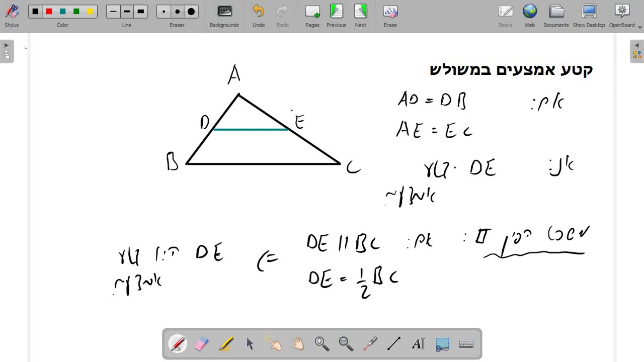Choose the interact finger-pointer tool
The height and width of the screenshot is (362, 644).
274,344
